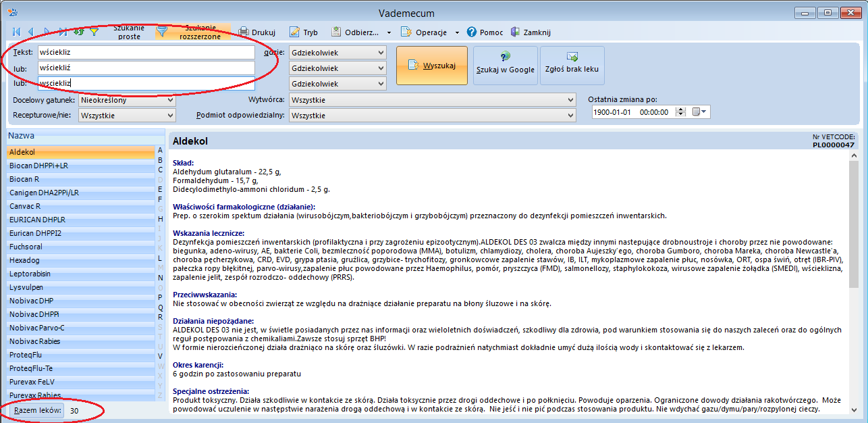This screenshot has height=423, width=868.
Task: Jump to letter A in alphabet index
Action: coord(161,150)
